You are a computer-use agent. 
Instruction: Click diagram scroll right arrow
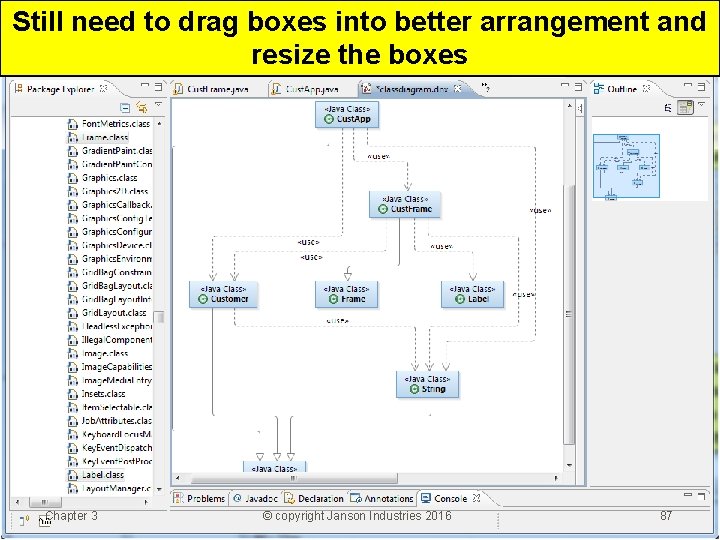tap(557, 478)
